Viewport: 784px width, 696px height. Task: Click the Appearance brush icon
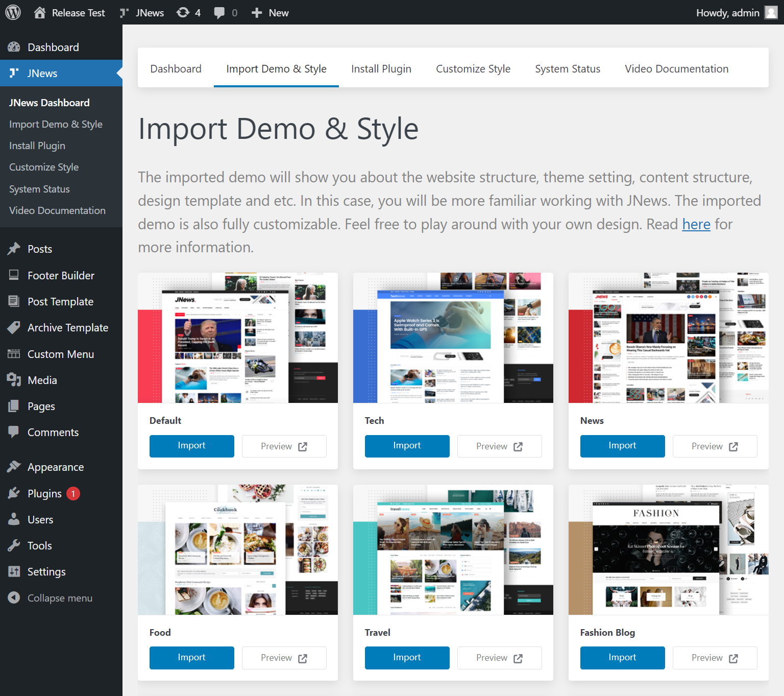pyautogui.click(x=14, y=467)
